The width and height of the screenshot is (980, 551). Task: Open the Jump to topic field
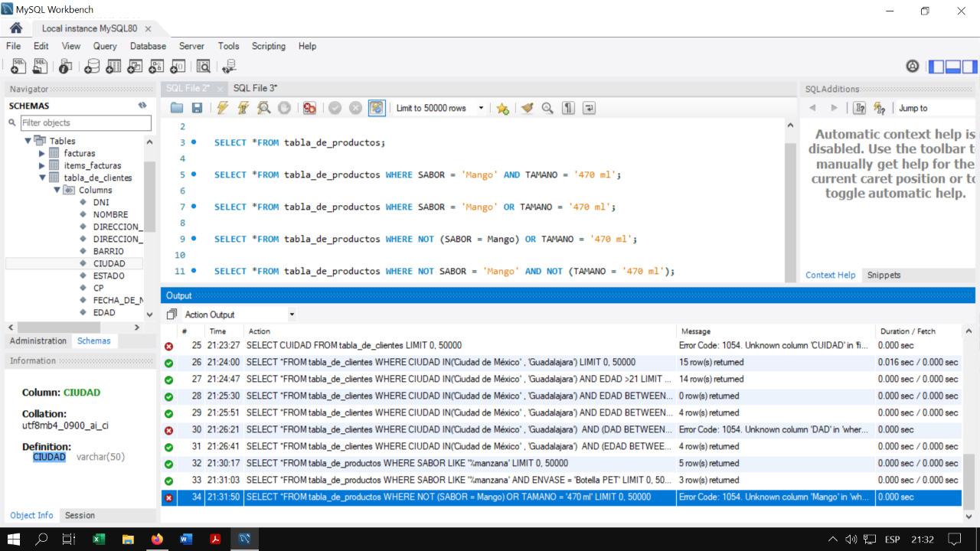[935, 108]
